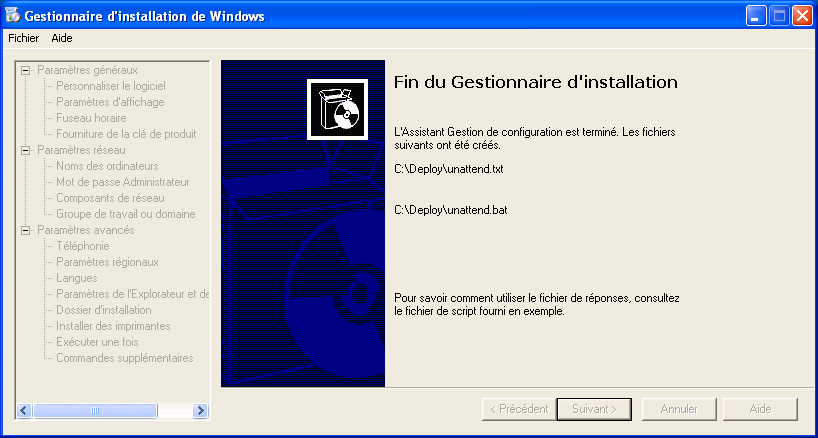Screen dimensions: 818x438
Task: Select Mot de passe Administrateur item
Action: coord(123,182)
